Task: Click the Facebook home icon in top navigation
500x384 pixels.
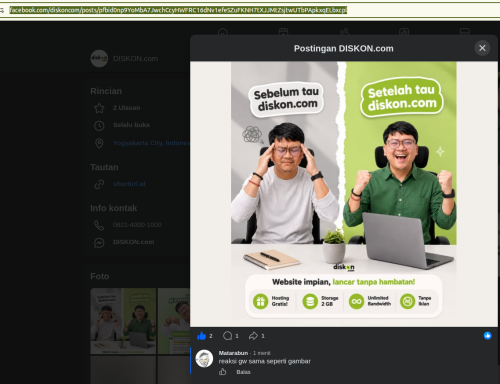Action: (x=223, y=32)
